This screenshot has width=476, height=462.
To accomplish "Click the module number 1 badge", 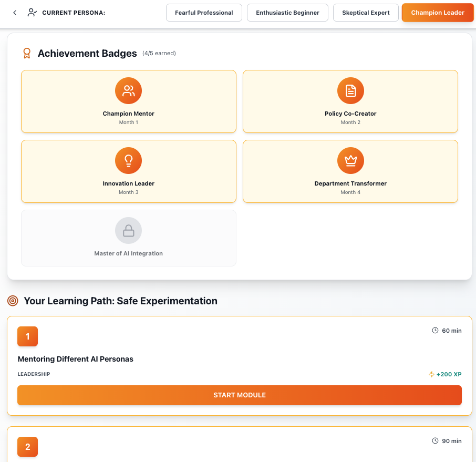I will pos(28,336).
